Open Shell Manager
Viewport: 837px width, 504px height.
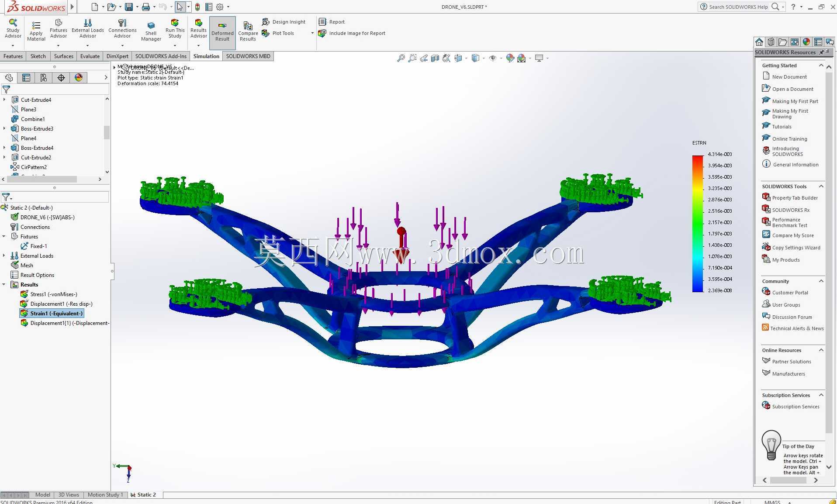coord(151,31)
